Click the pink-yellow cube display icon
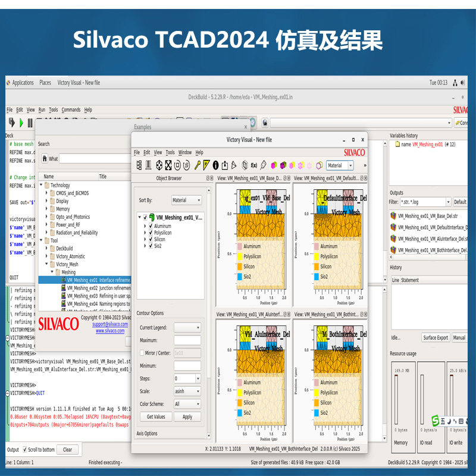This screenshot has width=476, height=476. click(x=292, y=165)
